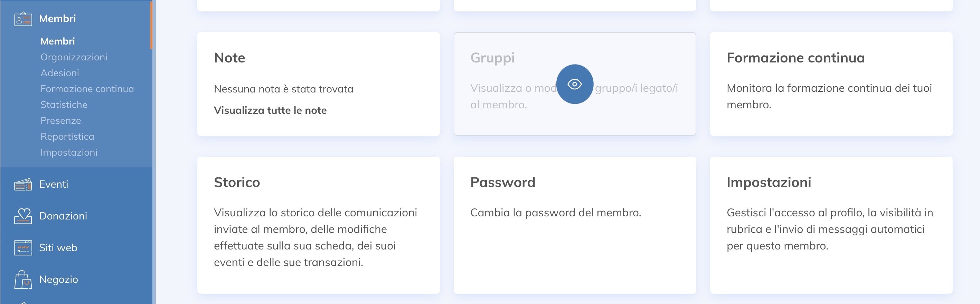Open Reportistica submenu item
This screenshot has height=304, width=980.
67,137
